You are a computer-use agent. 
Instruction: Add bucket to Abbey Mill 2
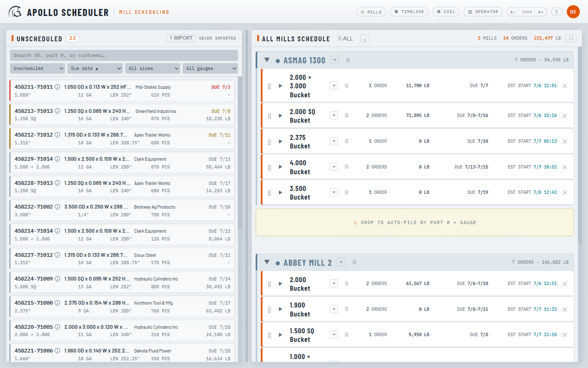[342, 262]
